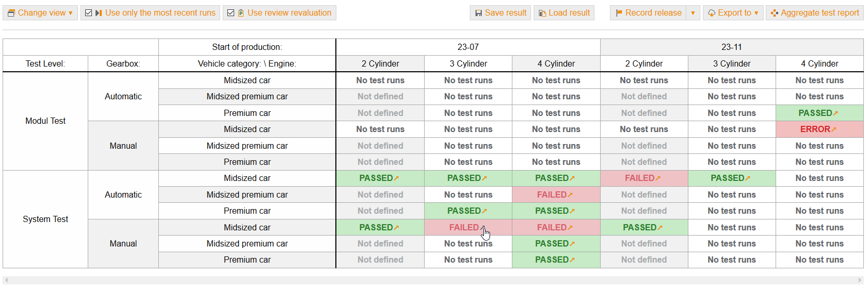Screen dimensions: 868x286
Task: Open the Export to dropdown menu
Action: 733,13
